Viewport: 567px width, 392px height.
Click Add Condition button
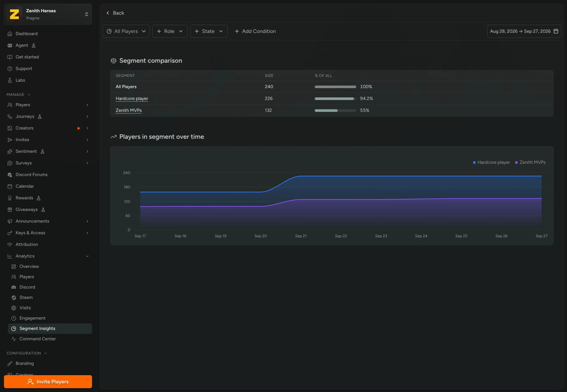point(255,31)
